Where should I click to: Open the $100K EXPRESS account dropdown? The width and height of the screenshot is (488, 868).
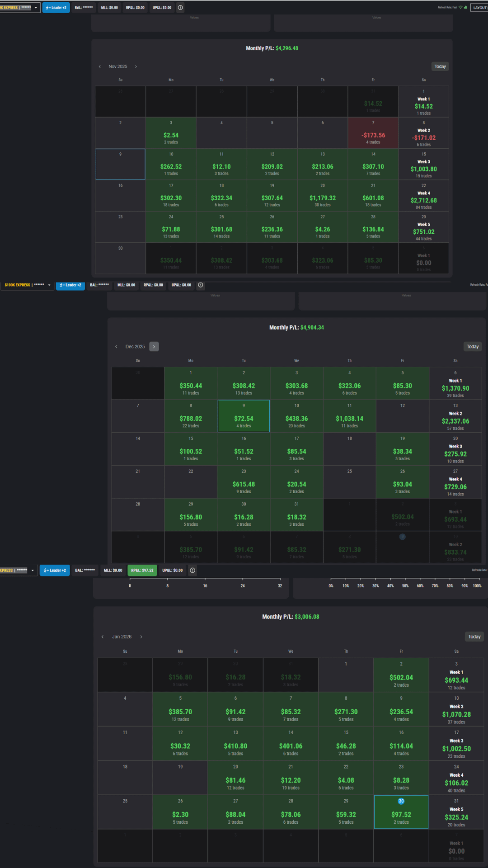point(49,285)
